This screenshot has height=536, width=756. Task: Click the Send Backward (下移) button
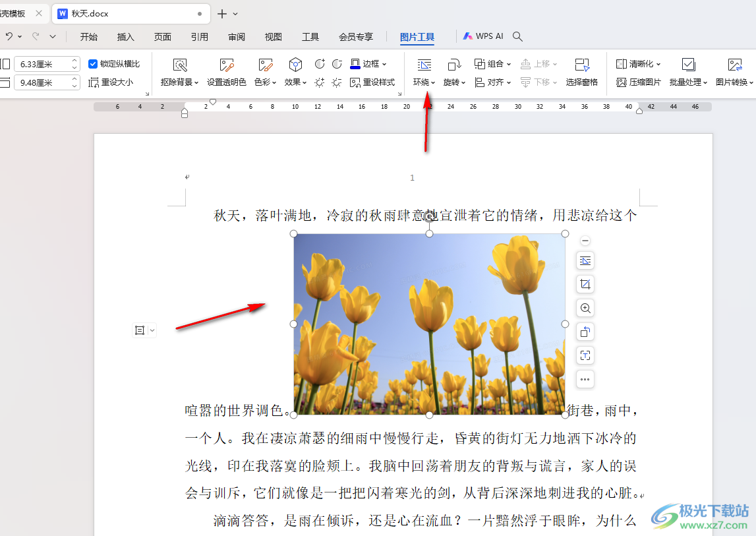(x=539, y=82)
